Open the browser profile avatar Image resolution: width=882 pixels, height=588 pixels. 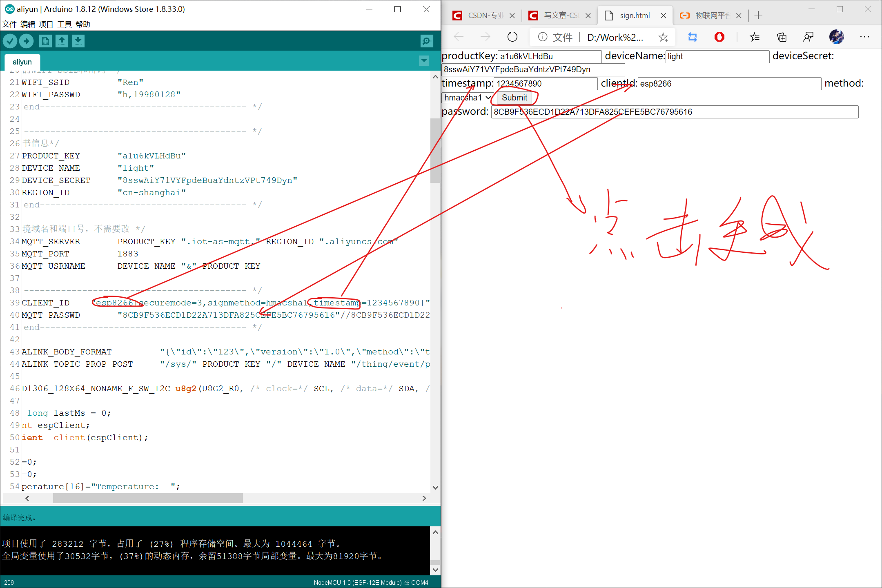point(837,37)
